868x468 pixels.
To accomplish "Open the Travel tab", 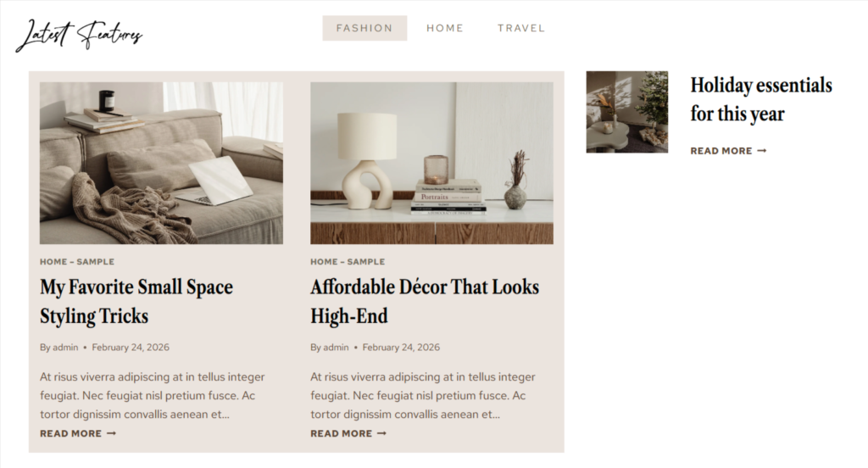I will (x=521, y=28).
